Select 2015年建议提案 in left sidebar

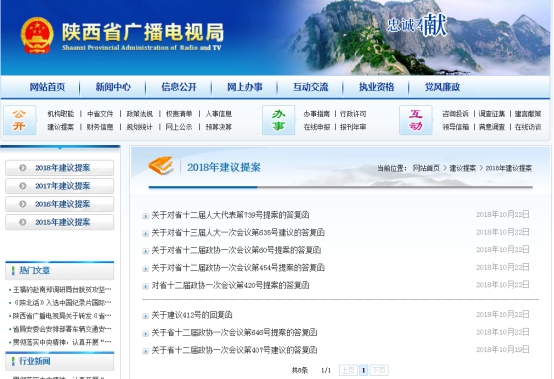click(x=59, y=222)
